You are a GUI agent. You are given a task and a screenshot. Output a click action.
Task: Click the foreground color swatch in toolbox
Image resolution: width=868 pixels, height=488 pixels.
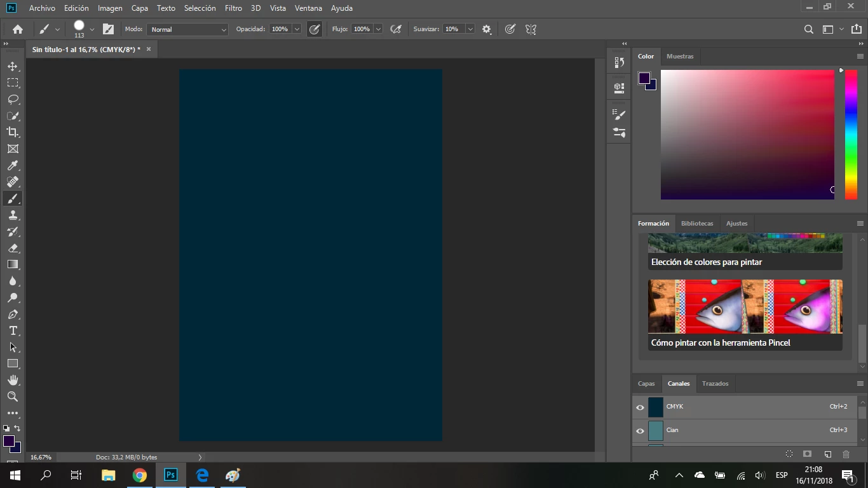(x=9, y=441)
